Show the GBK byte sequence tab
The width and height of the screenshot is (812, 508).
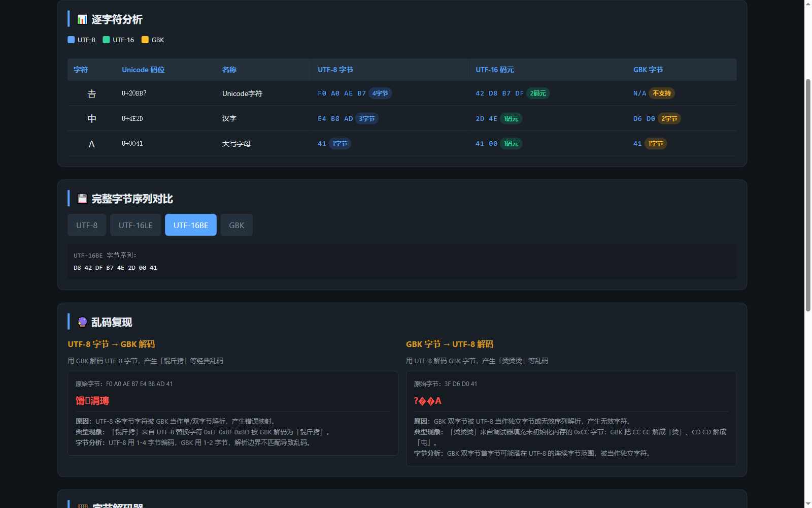tap(236, 225)
